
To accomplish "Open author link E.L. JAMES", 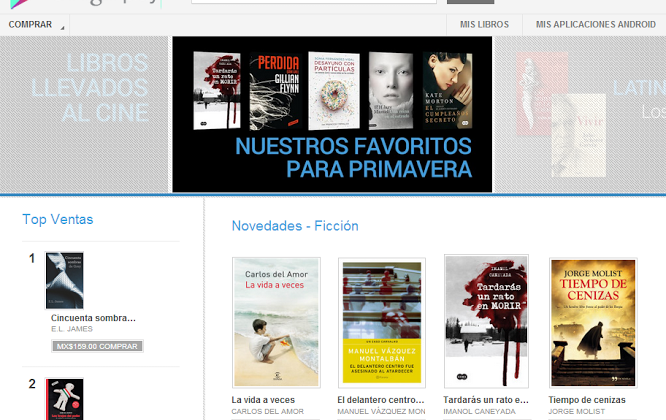I will click(x=72, y=329).
